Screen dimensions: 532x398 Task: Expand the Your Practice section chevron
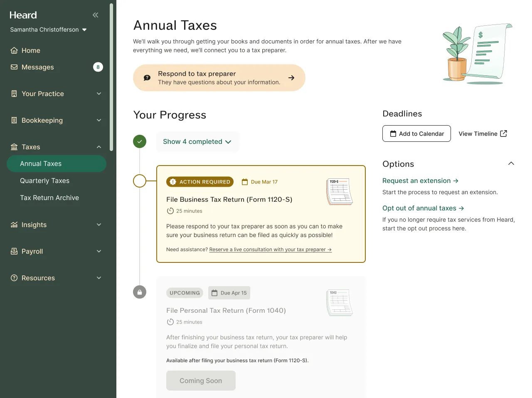point(99,94)
